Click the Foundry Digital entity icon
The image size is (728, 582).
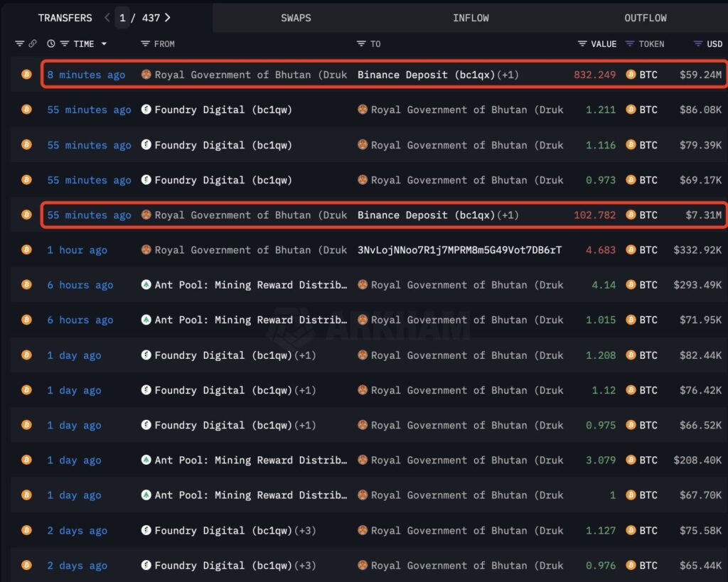[146, 109]
